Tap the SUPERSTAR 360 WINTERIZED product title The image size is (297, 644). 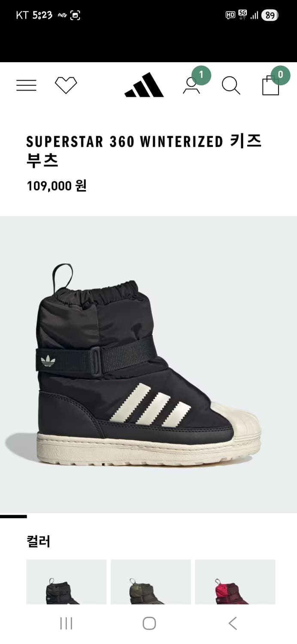144,150
